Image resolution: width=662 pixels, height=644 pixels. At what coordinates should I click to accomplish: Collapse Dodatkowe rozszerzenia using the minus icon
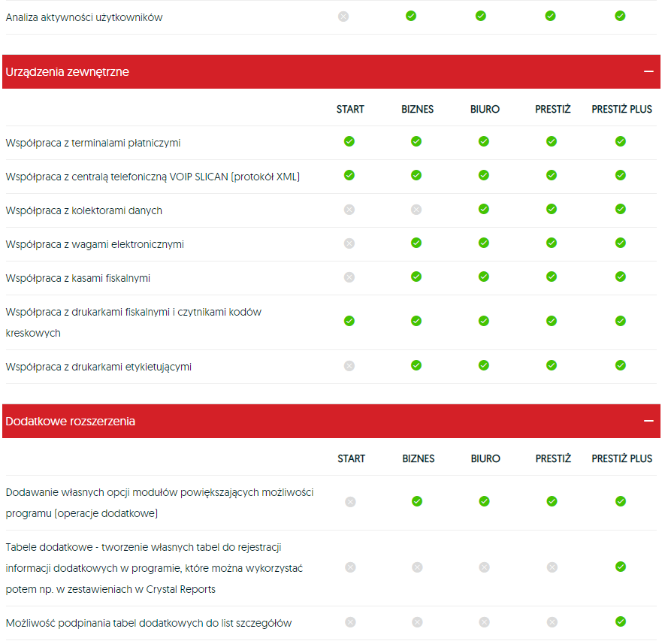648,422
